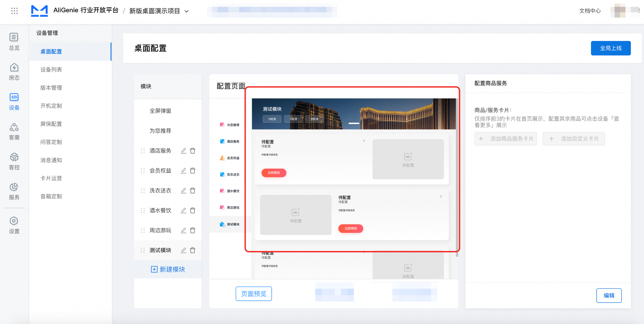Delete the 周边游玩 module with trash icon
Image resolution: width=644 pixels, height=324 pixels.
[192, 230]
